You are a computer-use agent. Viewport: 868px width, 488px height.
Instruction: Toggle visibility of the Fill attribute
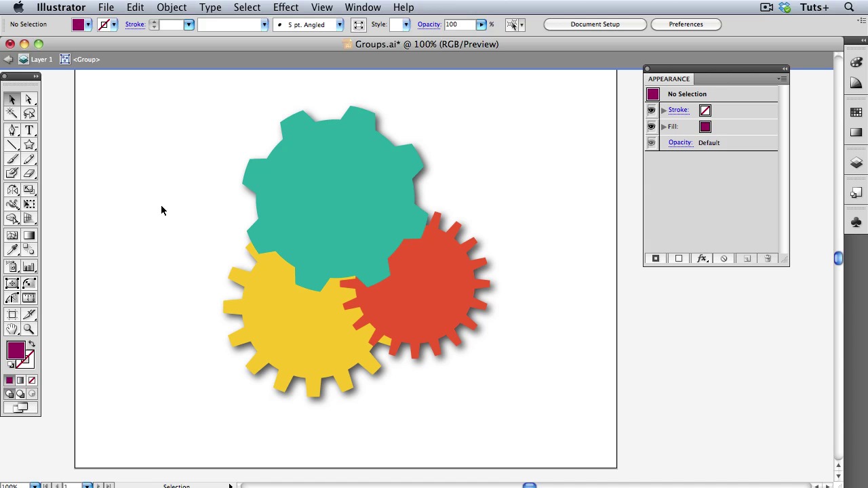[x=652, y=127]
